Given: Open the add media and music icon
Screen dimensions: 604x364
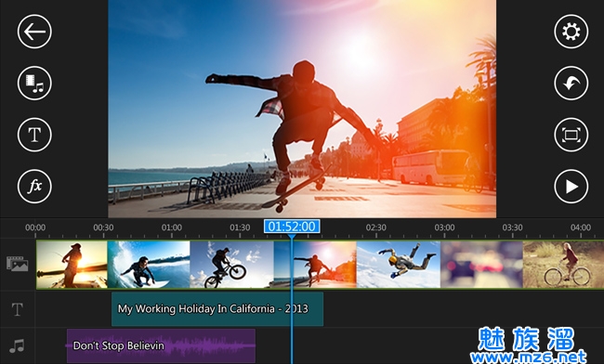Looking at the screenshot, I should click(x=34, y=84).
